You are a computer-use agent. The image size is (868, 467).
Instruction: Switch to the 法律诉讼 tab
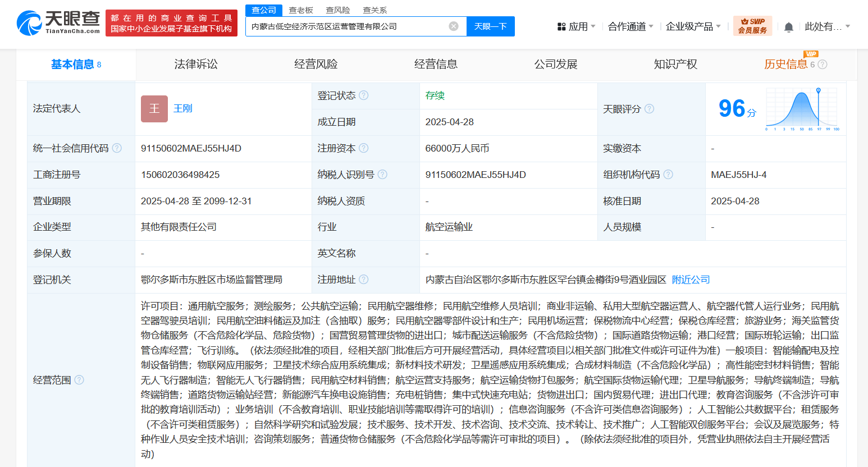click(196, 64)
